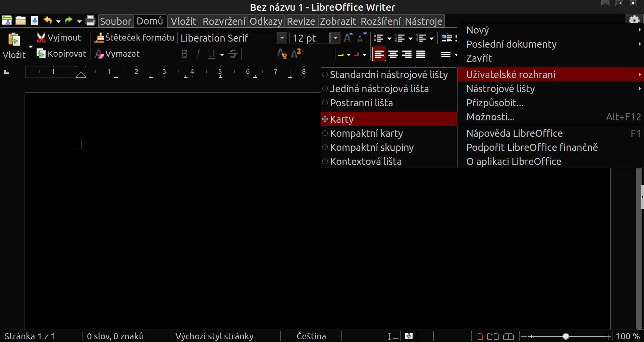This screenshot has height=342, width=644.
Task: Align text right
Action: 407,54
